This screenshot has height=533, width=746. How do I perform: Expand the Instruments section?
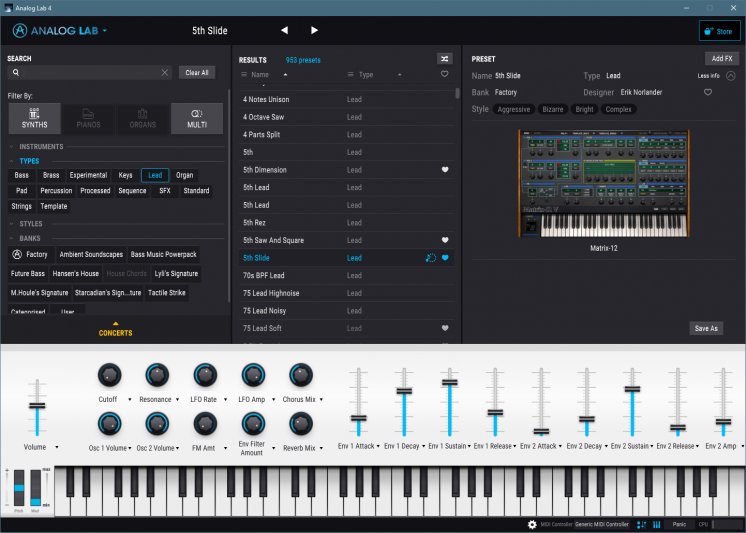click(41, 147)
